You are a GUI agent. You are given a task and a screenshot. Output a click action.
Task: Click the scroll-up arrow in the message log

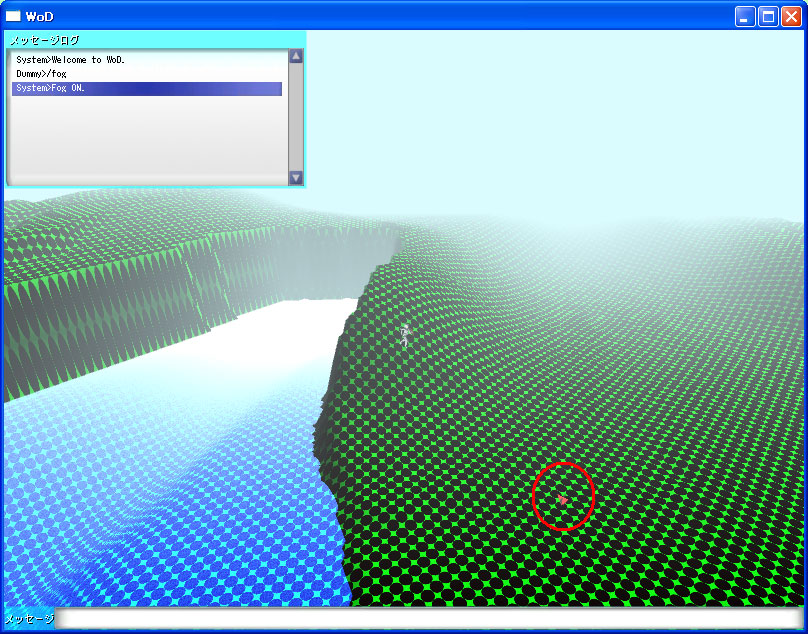click(x=295, y=57)
